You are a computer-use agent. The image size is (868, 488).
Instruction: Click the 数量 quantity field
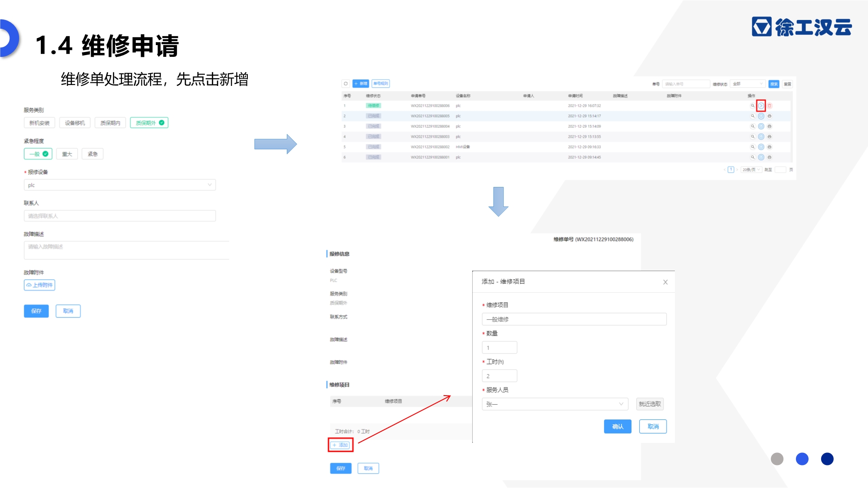500,347
